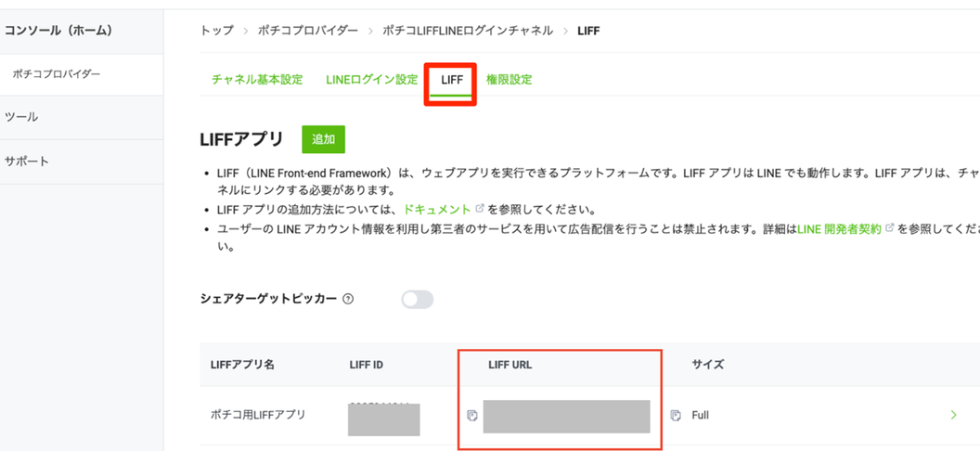Go to トップ in breadcrumb
Viewport: 980px width, 451px height.
[x=216, y=30]
